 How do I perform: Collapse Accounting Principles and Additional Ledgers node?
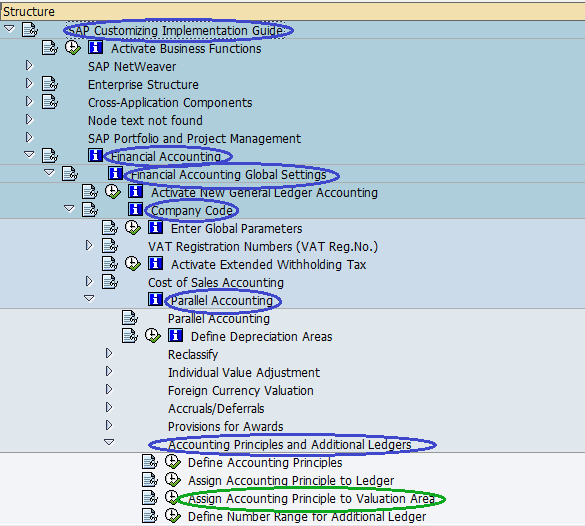click(109, 442)
